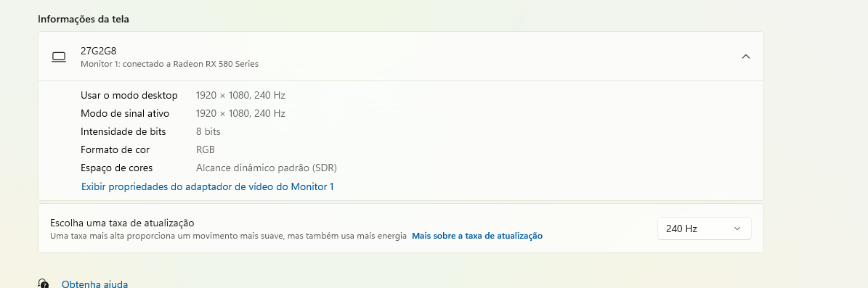This screenshot has width=868, height=288.
Task: Click the Monitor 1 Radeon RX 580 subtitle
Action: pyautogui.click(x=169, y=64)
